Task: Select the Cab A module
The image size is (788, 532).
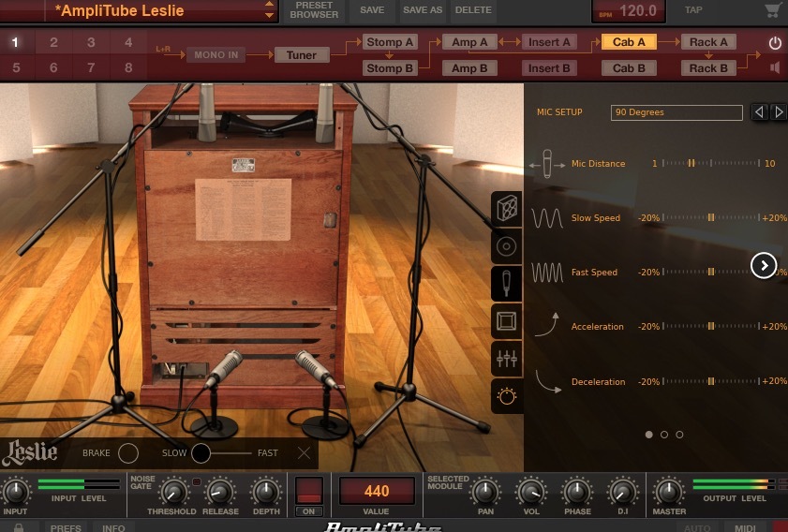Action: [629, 42]
